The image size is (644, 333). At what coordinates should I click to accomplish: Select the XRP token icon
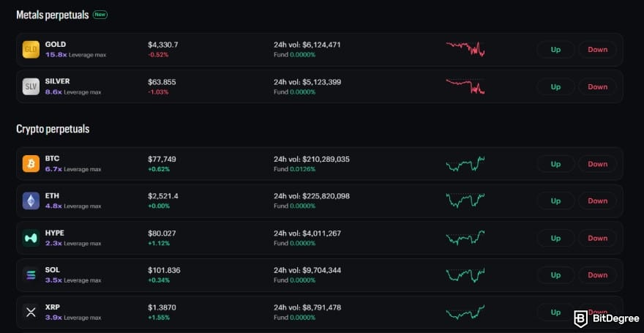[31, 312]
